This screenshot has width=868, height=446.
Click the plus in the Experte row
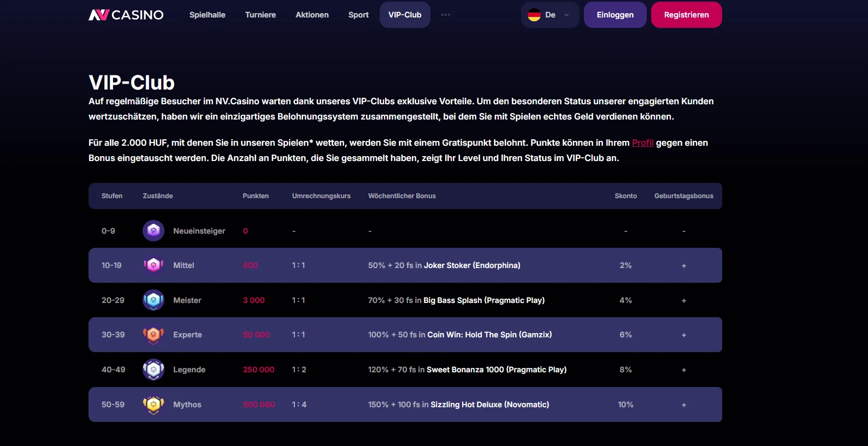(684, 335)
